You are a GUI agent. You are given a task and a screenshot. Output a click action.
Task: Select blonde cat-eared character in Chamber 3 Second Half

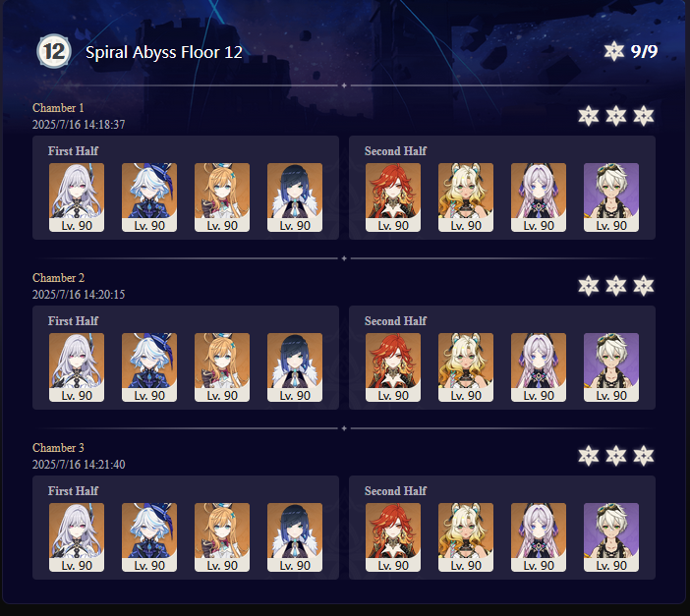click(x=466, y=537)
